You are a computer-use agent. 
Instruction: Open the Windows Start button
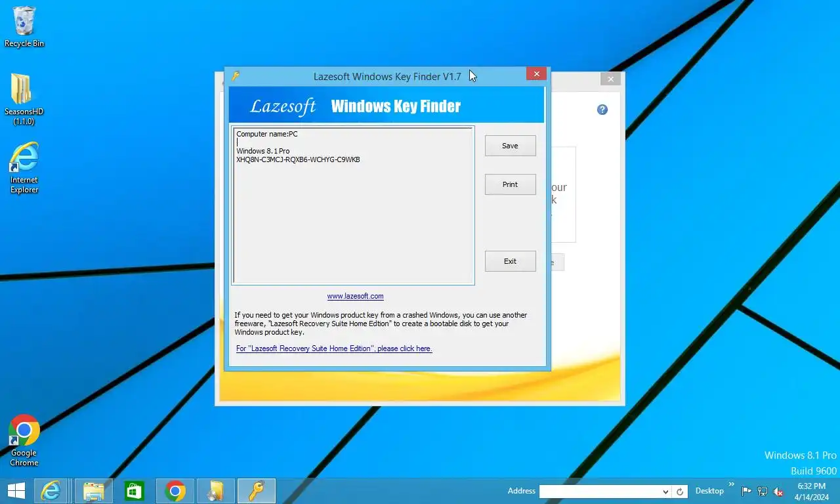click(x=16, y=491)
